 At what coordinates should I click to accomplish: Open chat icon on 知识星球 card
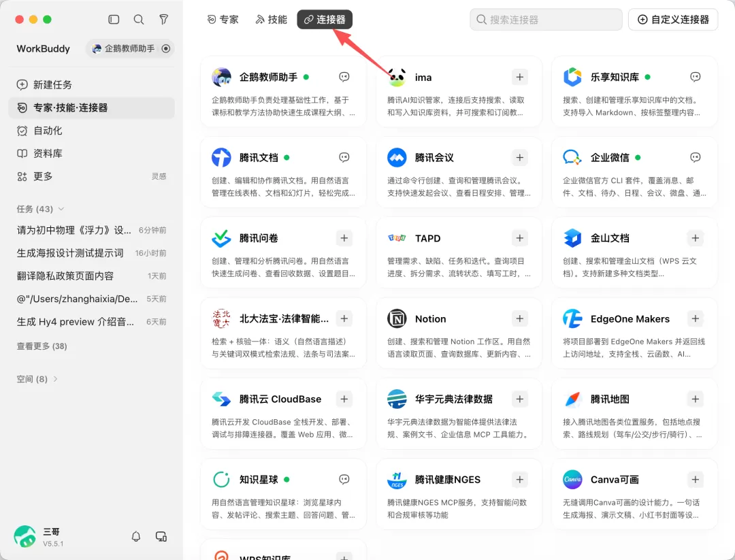(x=344, y=480)
